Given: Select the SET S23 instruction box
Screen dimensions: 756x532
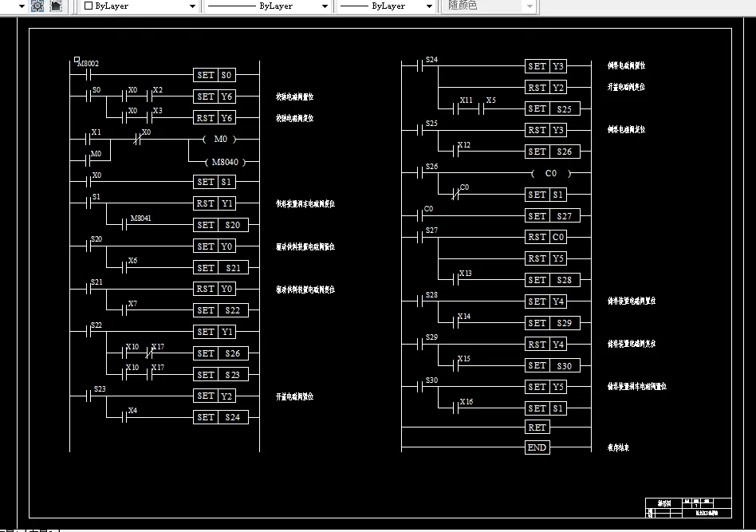Looking at the screenshot, I should coord(221,375).
